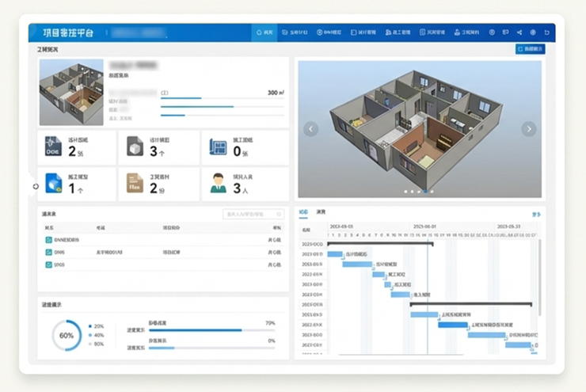
Task: Click the blue link at the Gantt panel's top right
Action: pyautogui.click(x=536, y=214)
